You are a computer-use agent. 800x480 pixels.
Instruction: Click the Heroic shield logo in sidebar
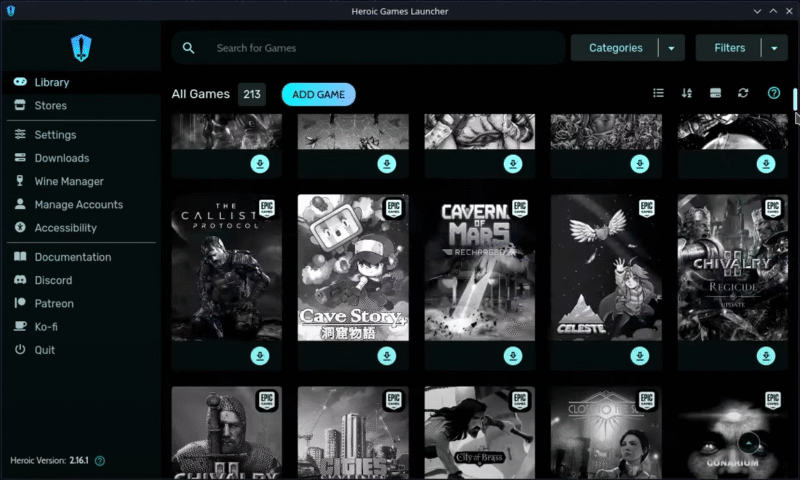[x=81, y=48]
